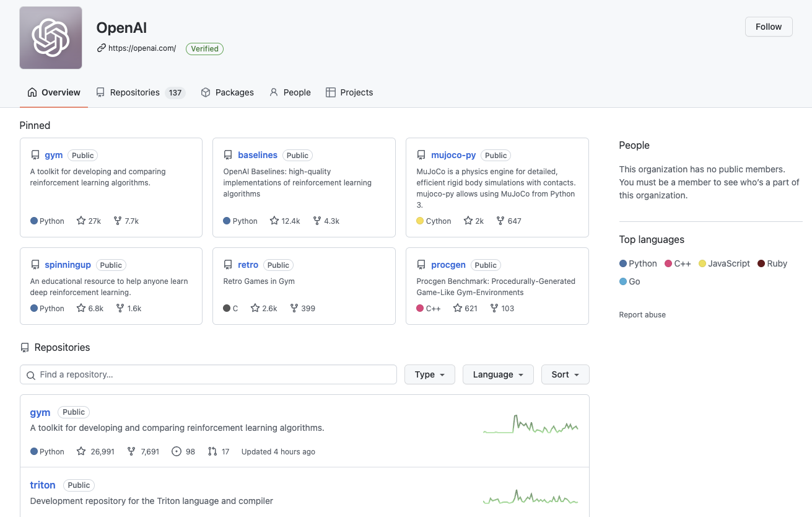View procgen 621 stargazers
812x517 pixels.
point(465,308)
